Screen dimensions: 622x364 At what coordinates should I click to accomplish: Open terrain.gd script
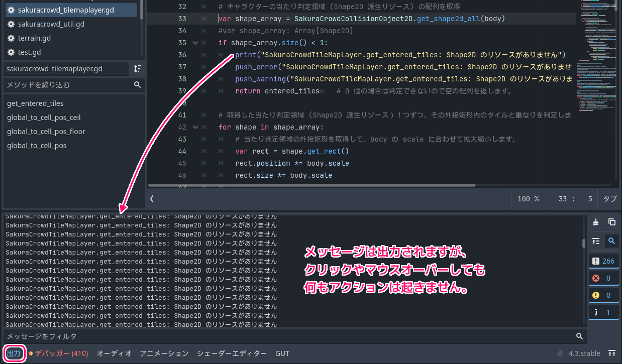tap(34, 38)
